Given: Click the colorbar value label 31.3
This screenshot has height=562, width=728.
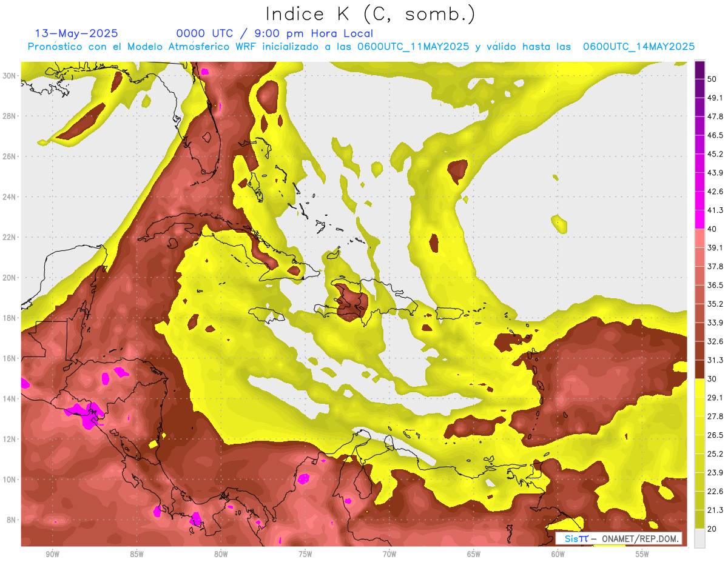Looking at the screenshot, I should (x=715, y=360).
